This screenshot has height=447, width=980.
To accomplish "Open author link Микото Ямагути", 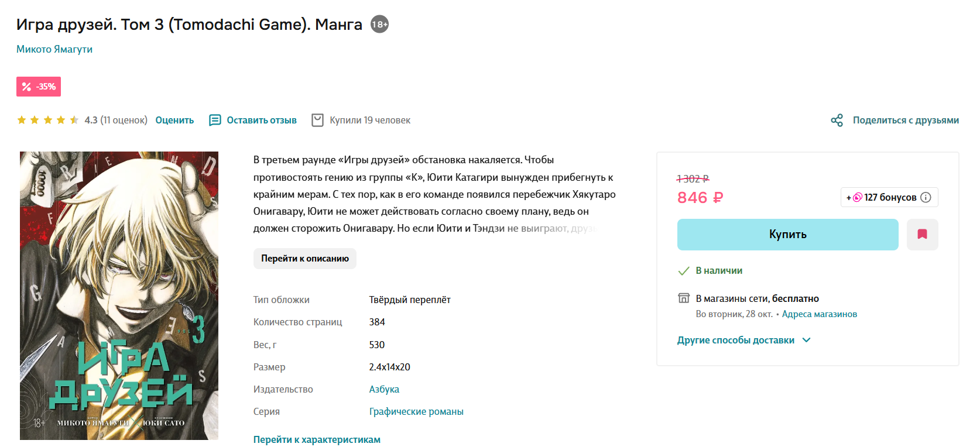I will point(54,49).
